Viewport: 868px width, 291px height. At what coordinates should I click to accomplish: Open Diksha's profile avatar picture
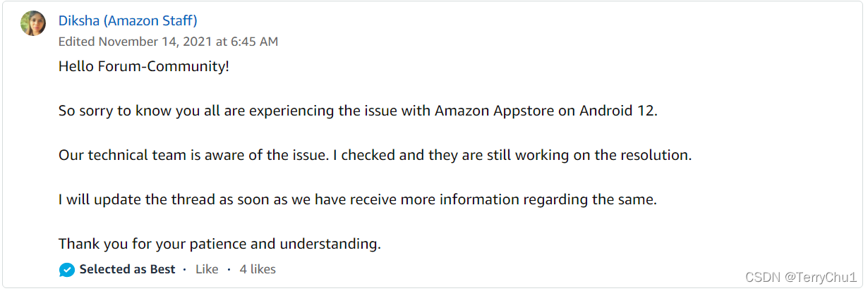[x=33, y=23]
